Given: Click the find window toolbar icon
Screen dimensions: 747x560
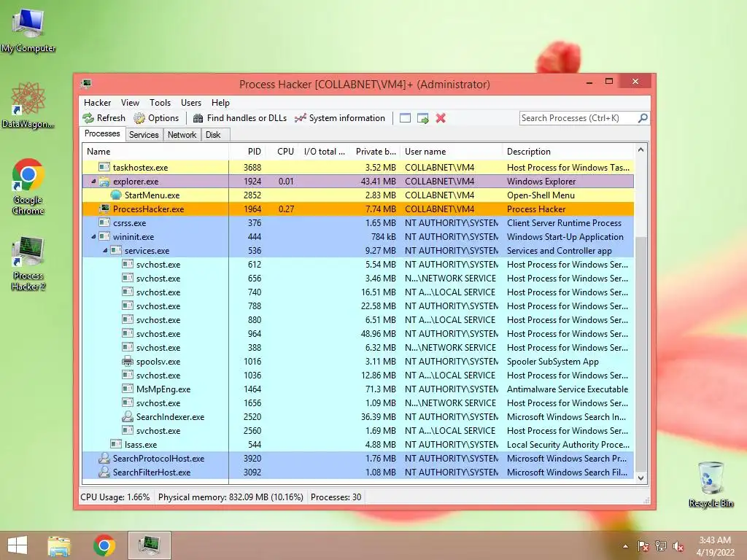Looking at the screenshot, I should pos(405,118).
